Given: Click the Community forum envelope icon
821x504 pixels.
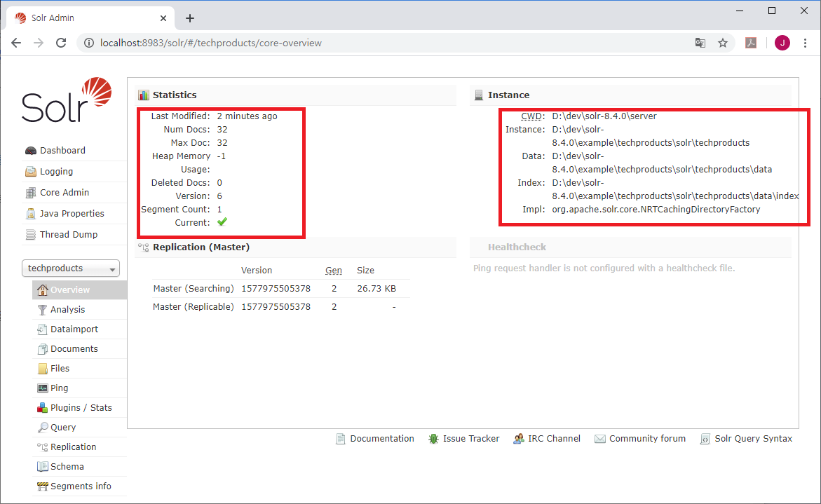Looking at the screenshot, I should click(600, 439).
